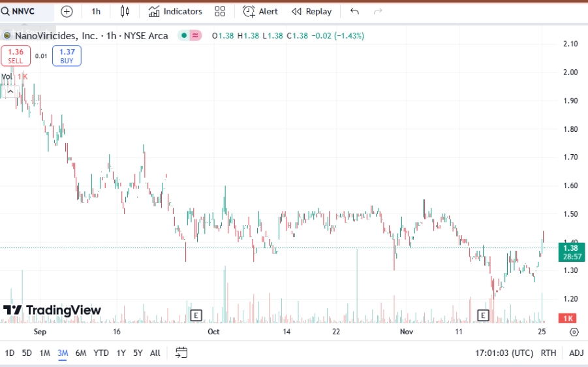Click the red 1K volume label
The height and width of the screenshot is (367, 588).
(568, 319)
